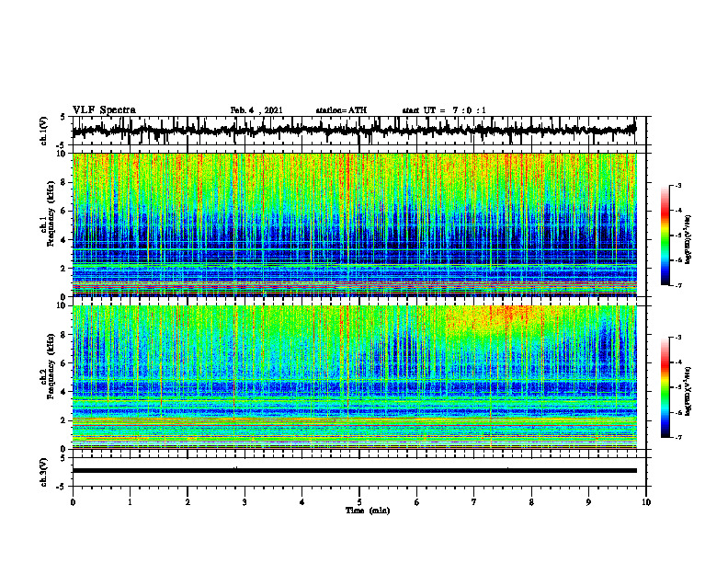The height and width of the screenshot is (563, 728).
Task: Click time axis tick label "2"
Action: [x=188, y=502]
